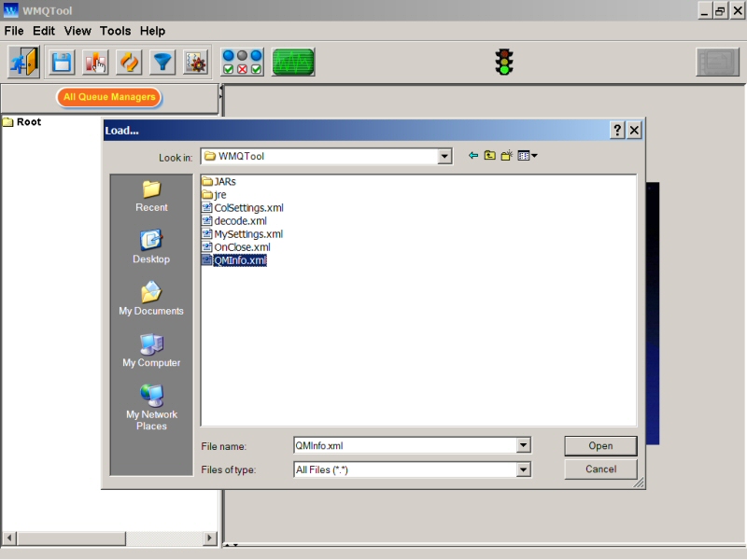Select the Root tree node

tap(21, 122)
